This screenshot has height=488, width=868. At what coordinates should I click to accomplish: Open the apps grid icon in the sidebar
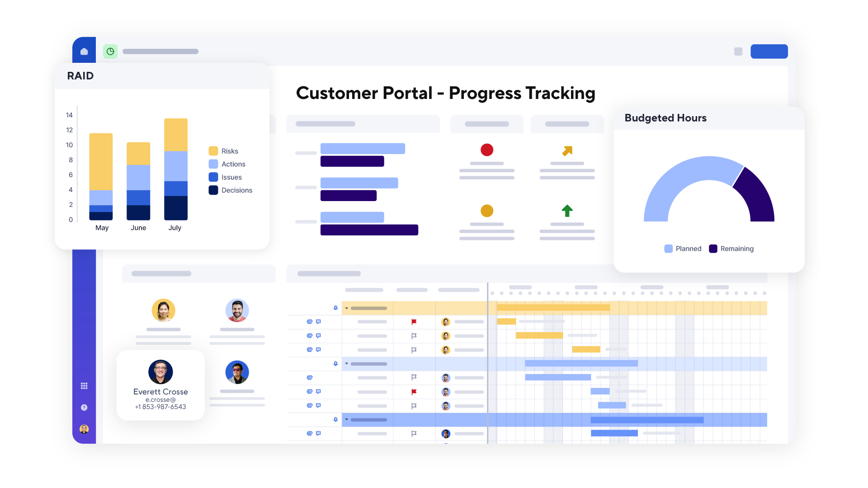(x=84, y=386)
